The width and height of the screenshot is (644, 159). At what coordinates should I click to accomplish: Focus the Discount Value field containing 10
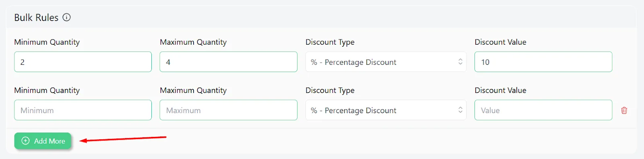543,62
